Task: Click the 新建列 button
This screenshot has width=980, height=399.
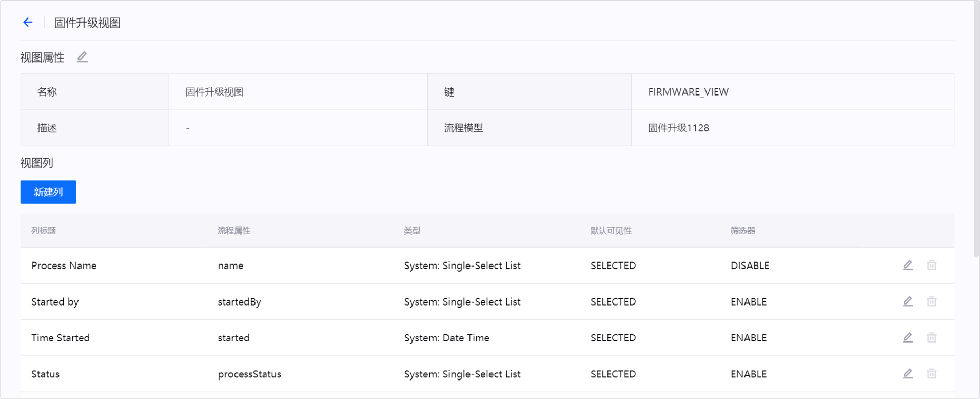Action: (48, 192)
